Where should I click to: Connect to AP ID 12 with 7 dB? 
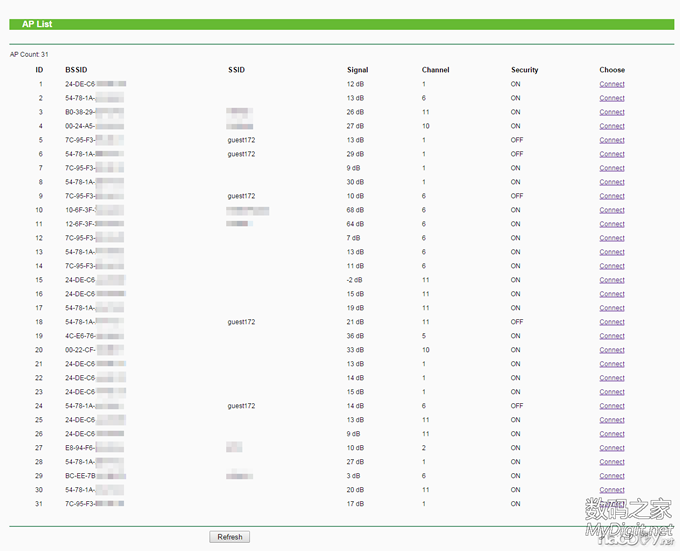tap(612, 238)
